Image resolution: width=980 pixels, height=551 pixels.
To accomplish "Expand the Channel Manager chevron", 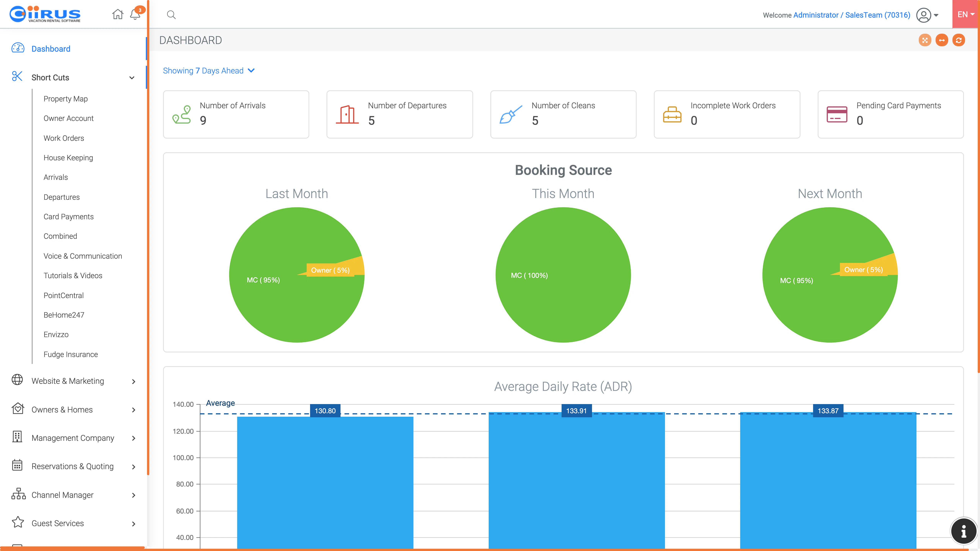I will [134, 495].
